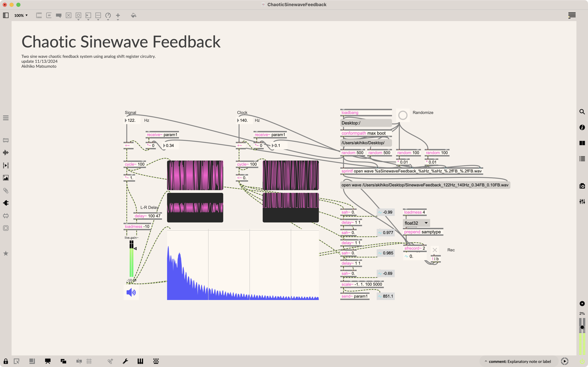Click the search magnifier in right sidebar
Screen dimensions: 588x367
[582, 112]
